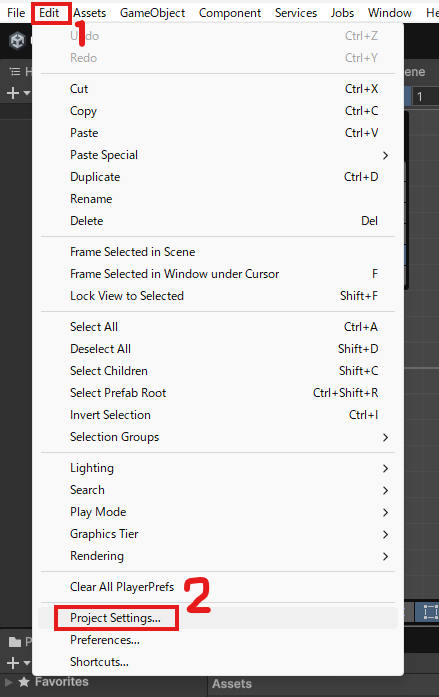
Task: Click the folder icon of Project tab
Action: 15,641
